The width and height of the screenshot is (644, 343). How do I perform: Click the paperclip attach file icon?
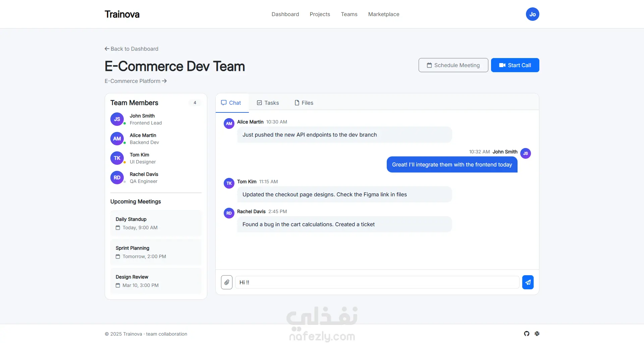pyautogui.click(x=227, y=282)
